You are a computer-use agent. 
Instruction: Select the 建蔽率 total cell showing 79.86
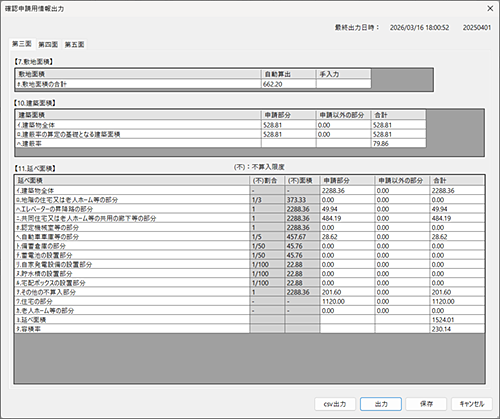pos(399,144)
